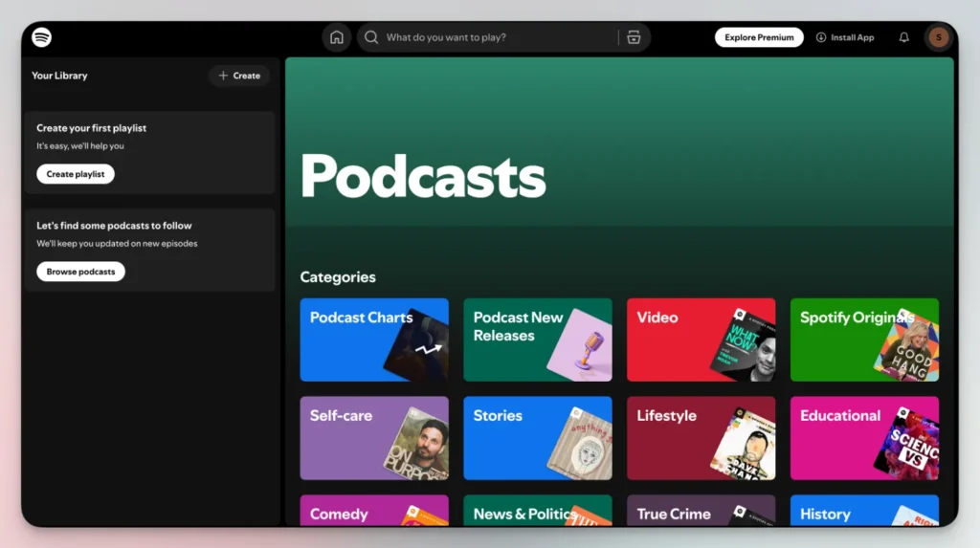Click Browse podcasts button

click(80, 272)
